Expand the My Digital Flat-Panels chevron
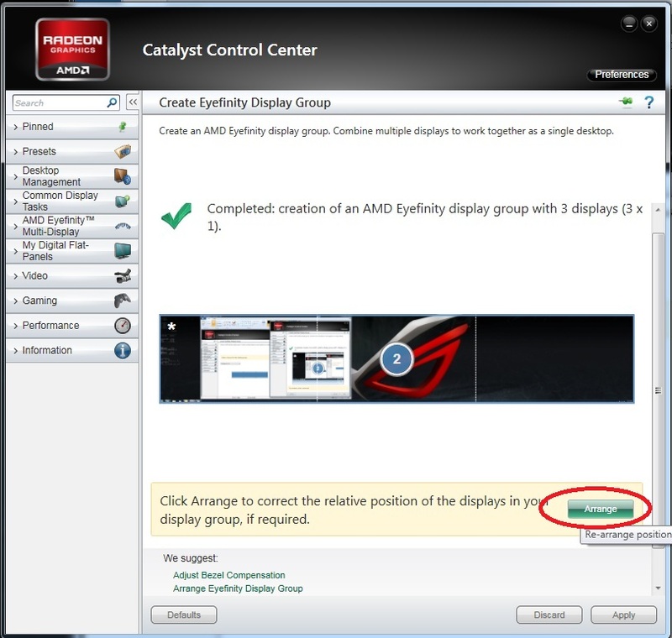Image resolution: width=672 pixels, height=638 pixels. tap(15, 251)
